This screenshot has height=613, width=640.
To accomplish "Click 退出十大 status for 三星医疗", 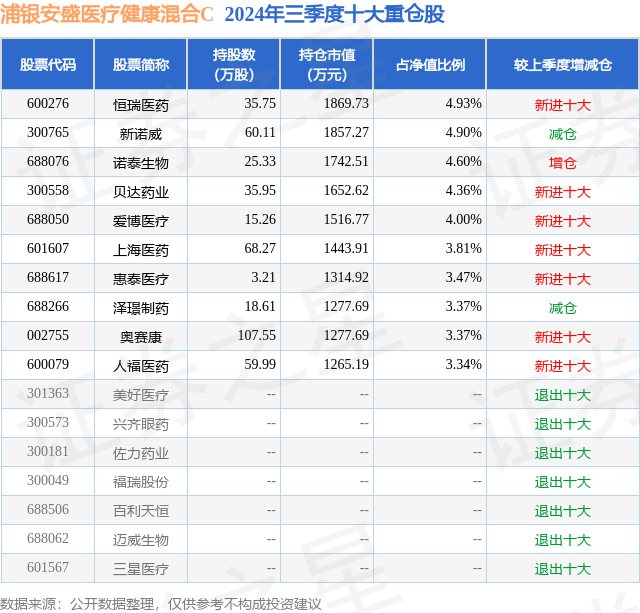I will coord(563,569).
